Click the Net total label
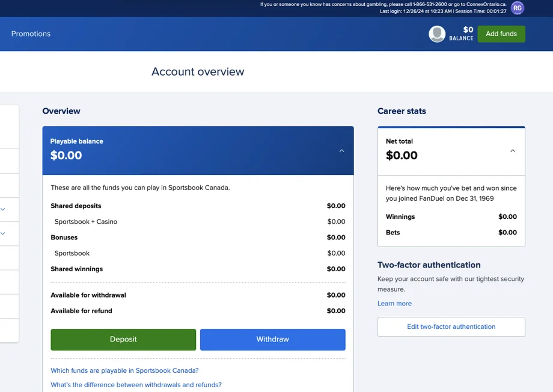The width and height of the screenshot is (553, 392). click(399, 141)
